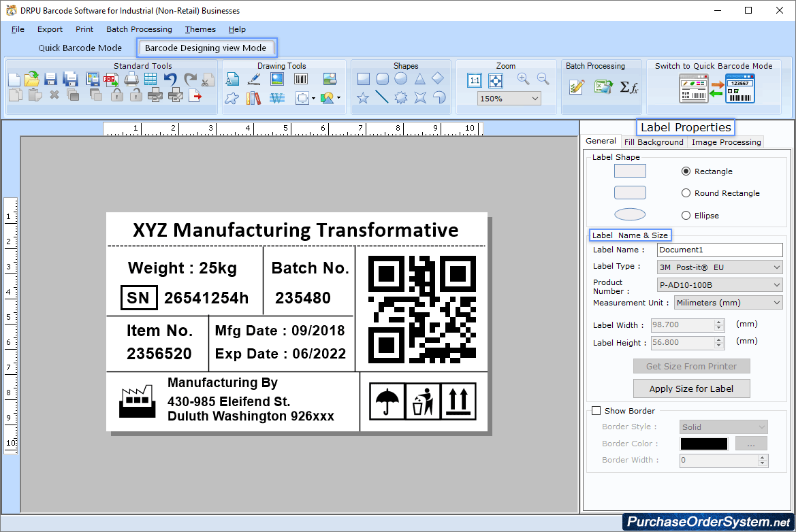Select the Round Rectangle label shape

[x=686, y=193]
